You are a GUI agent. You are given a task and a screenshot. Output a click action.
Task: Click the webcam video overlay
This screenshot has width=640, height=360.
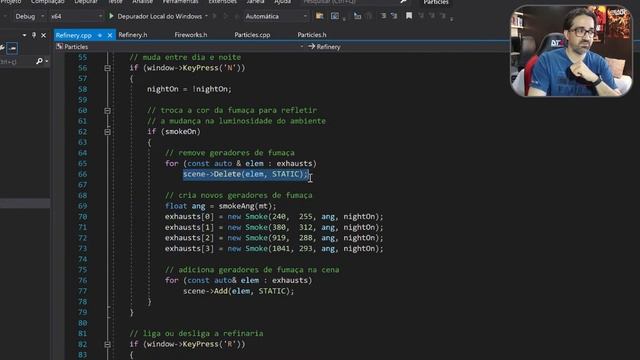[571, 51]
